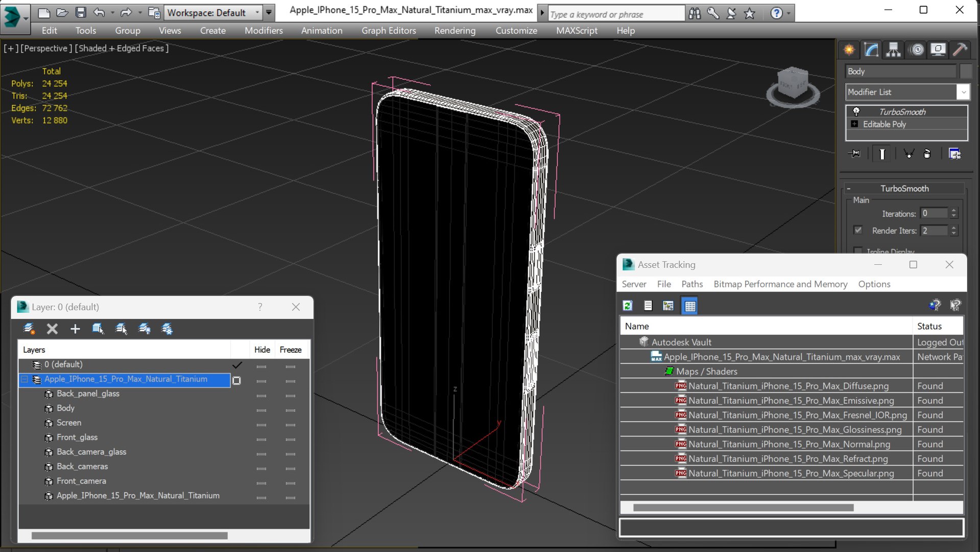The width and height of the screenshot is (980, 552).
Task: Switch to the Hierarchy command panel
Action: coord(893,50)
